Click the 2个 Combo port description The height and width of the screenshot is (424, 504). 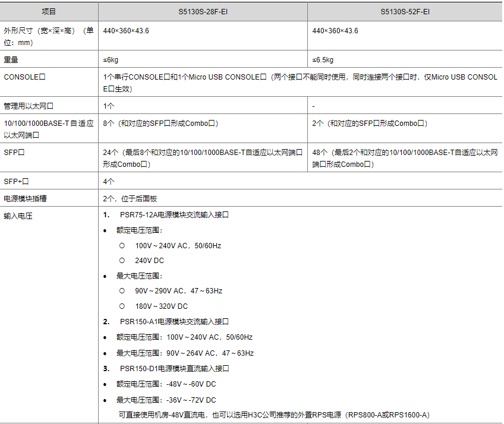pos(370,124)
